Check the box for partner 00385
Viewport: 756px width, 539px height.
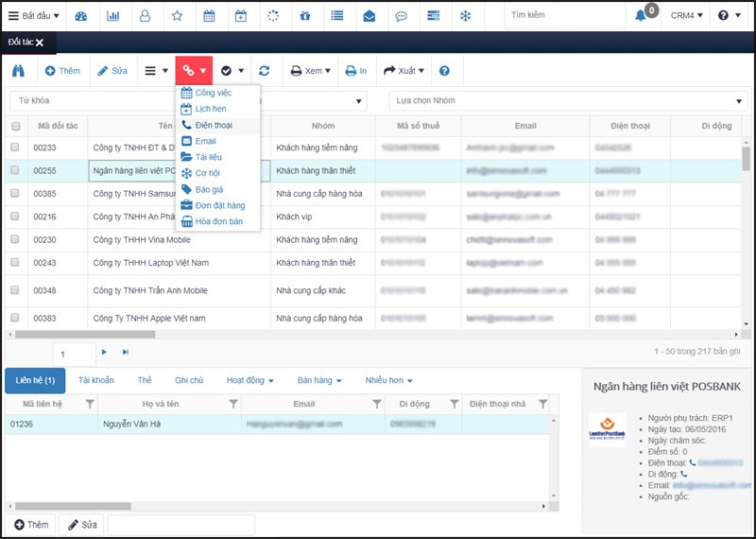click(x=15, y=193)
